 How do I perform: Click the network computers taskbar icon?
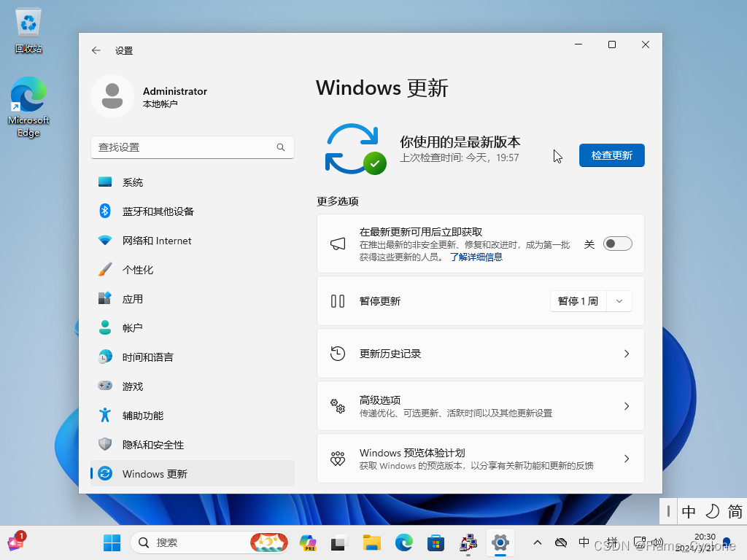click(468, 542)
